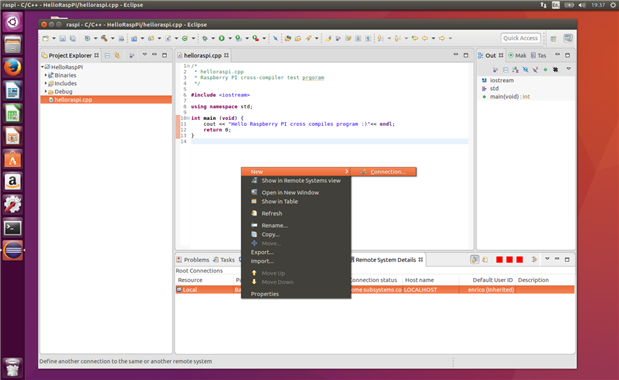
Task: Choose Open in New Window
Action: point(296,193)
